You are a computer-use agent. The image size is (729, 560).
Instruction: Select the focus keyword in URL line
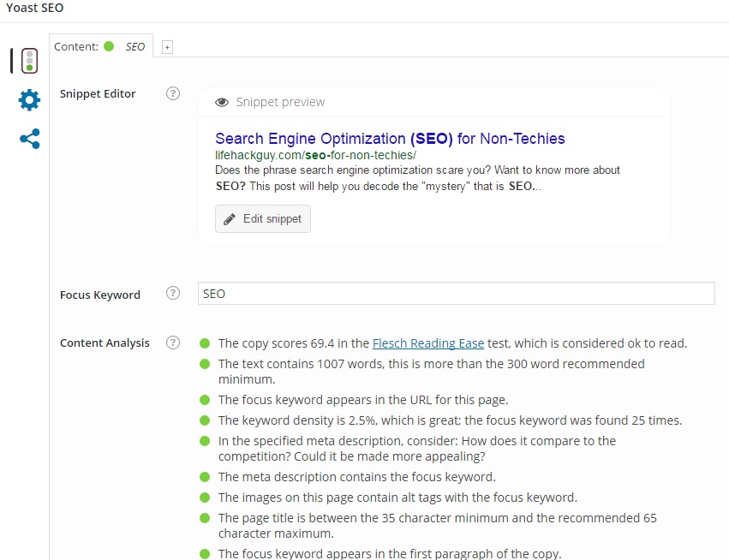tap(363, 400)
